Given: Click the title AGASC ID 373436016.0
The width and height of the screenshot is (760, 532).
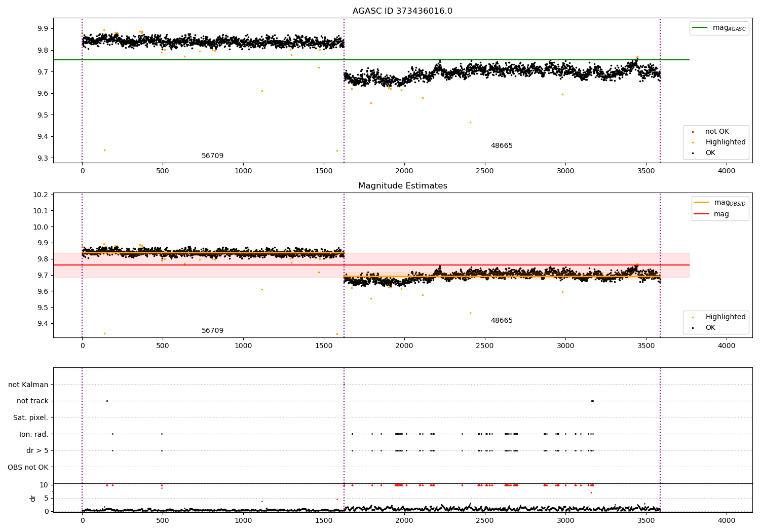Looking at the screenshot, I should [402, 11].
